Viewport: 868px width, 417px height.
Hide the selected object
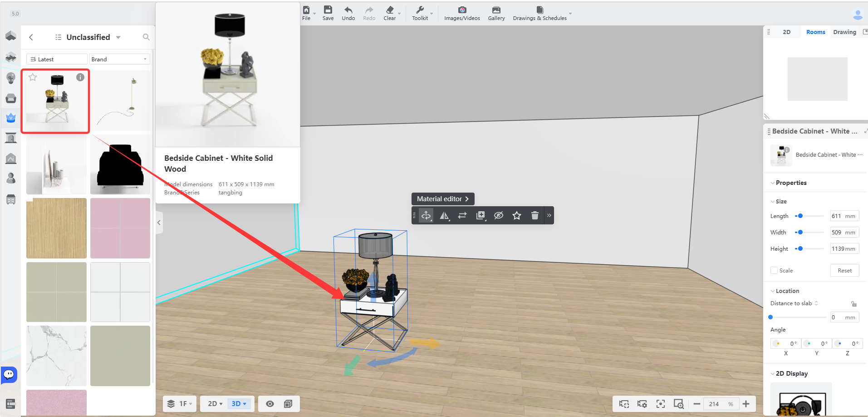pos(499,215)
